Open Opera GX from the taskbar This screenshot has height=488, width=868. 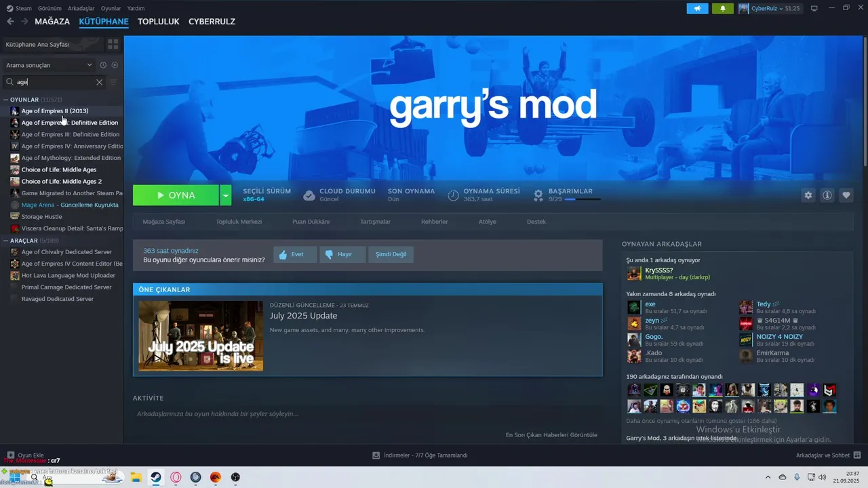click(176, 477)
